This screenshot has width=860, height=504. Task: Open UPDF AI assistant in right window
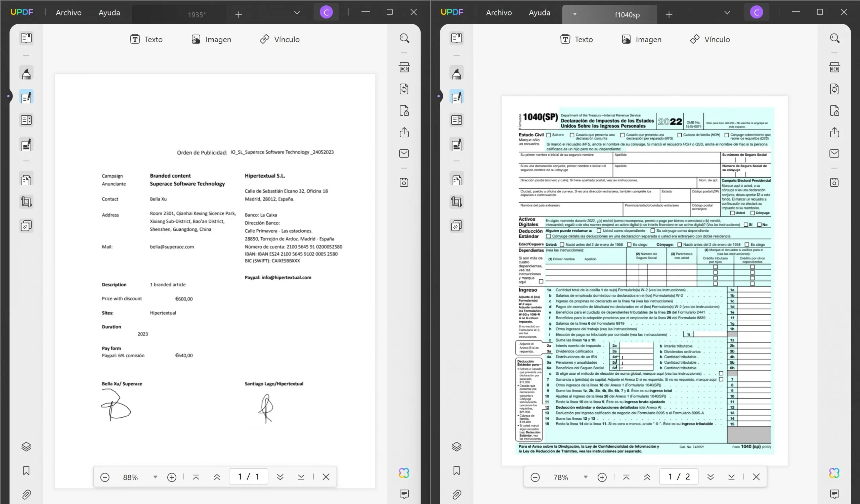pos(834,473)
